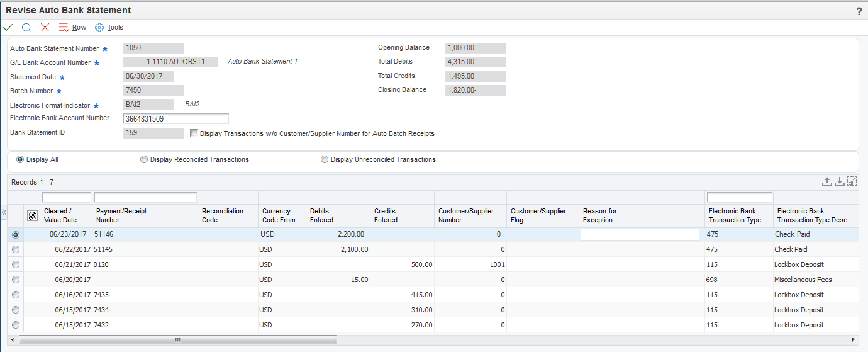
Task: Click the grid import download arrow icon
Action: 839,181
